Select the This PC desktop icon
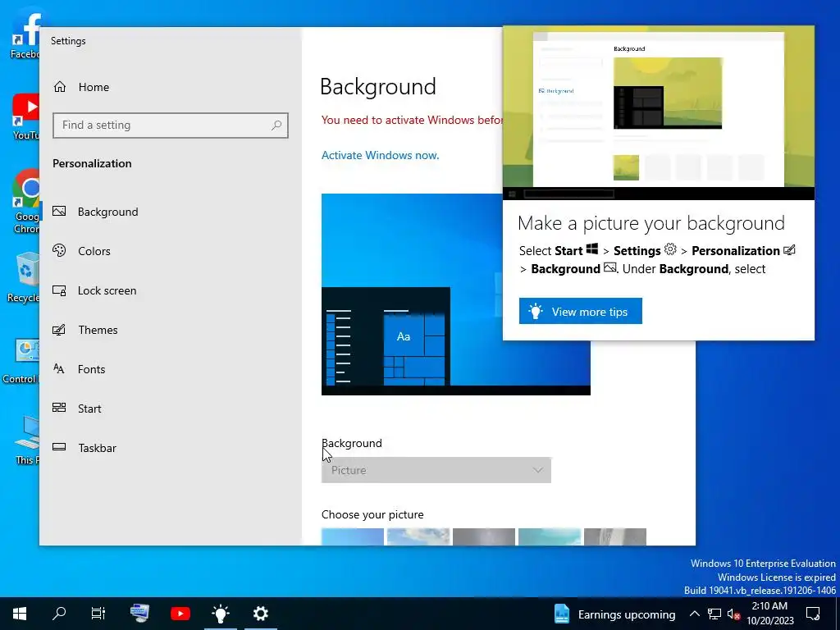840x630 pixels. pos(27,441)
